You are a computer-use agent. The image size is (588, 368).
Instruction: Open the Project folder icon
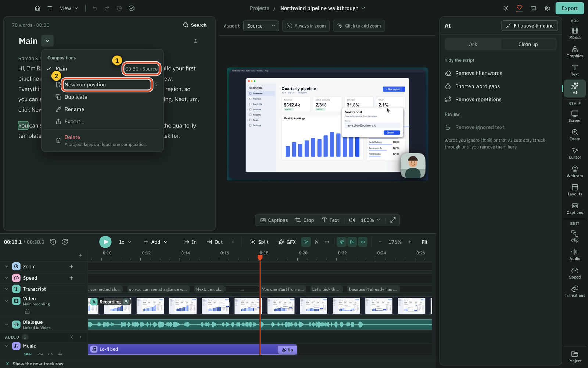[x=575, y=357]
